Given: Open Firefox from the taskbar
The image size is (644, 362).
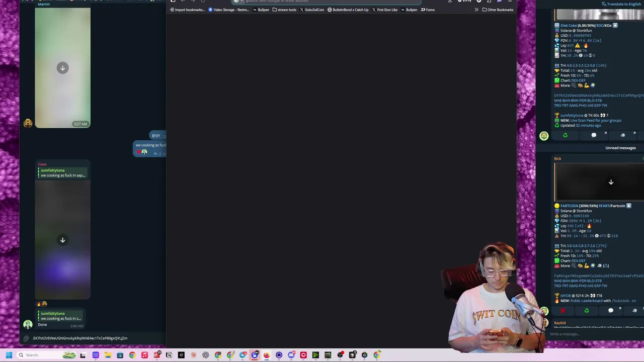Looking at the screenshot, I should [267, 355].
